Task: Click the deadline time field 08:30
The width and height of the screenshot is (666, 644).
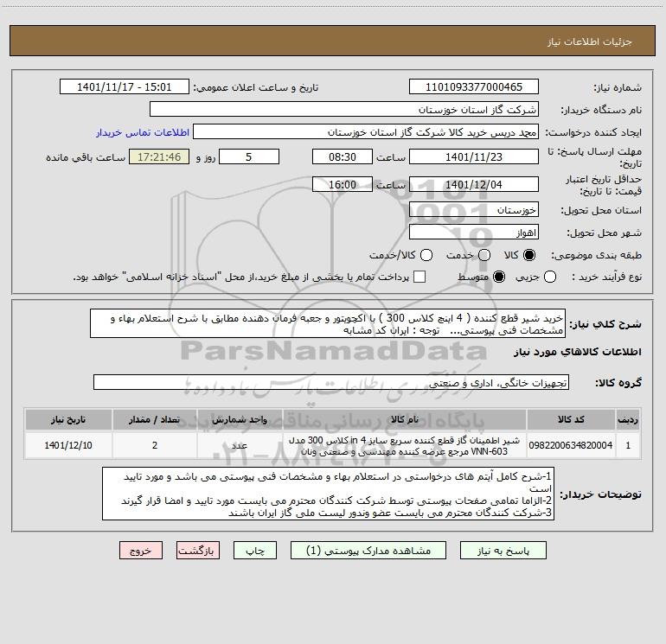Action: (343, 156)
